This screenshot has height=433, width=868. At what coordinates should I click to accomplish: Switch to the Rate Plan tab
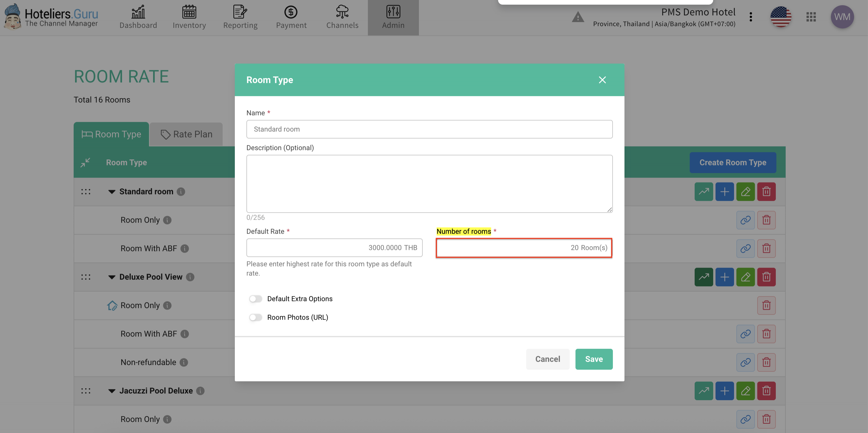[x=186, y=134]
